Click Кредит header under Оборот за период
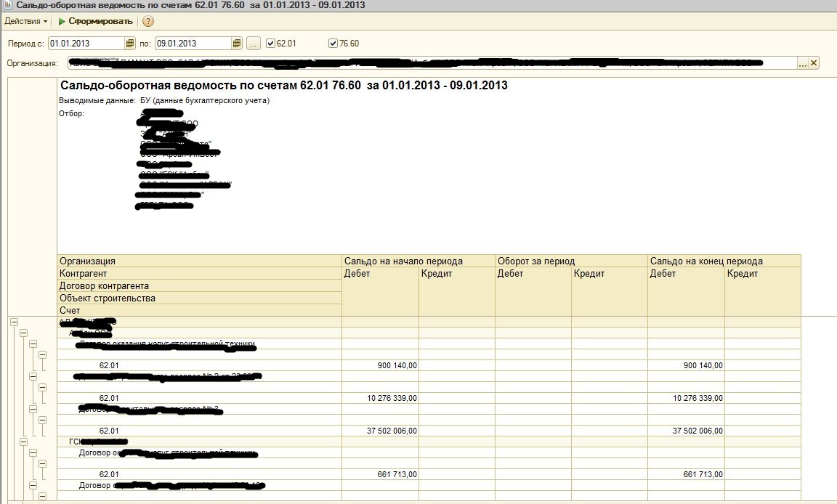 point(609,291)
